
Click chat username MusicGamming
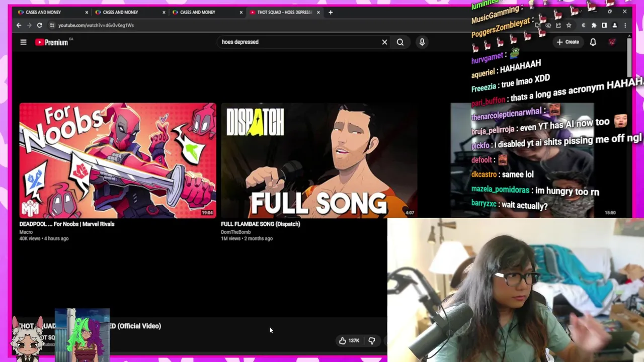495,16
